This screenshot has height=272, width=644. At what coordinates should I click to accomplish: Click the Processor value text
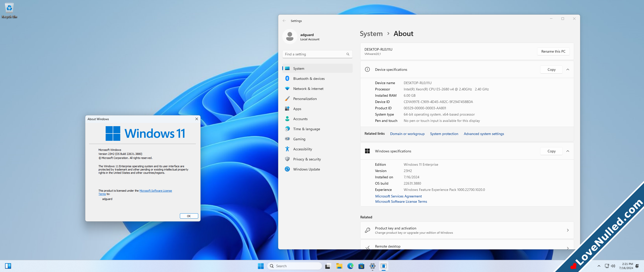coord(446,89)
